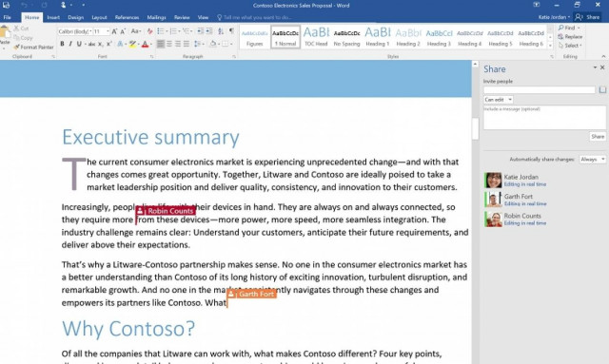Viewport: 609px width, 364px height.
Task: Click the multilevel list icon
Action: click(x=187, y=31)
